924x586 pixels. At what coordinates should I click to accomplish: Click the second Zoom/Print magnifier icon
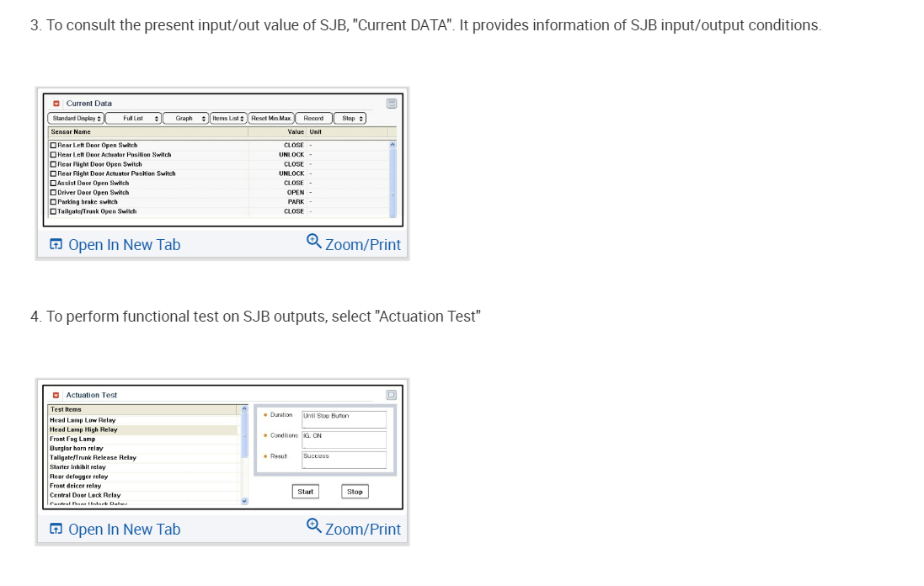[313, 526]
